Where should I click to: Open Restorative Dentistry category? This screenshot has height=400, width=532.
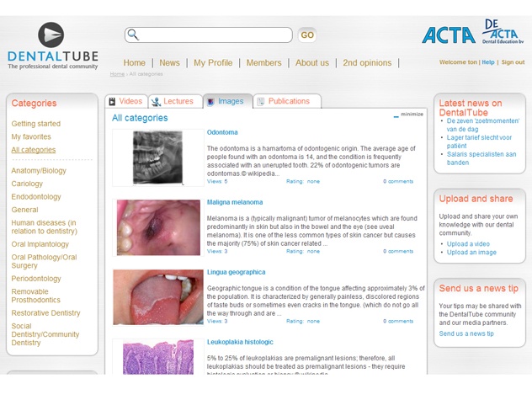(x=45, y=313)
